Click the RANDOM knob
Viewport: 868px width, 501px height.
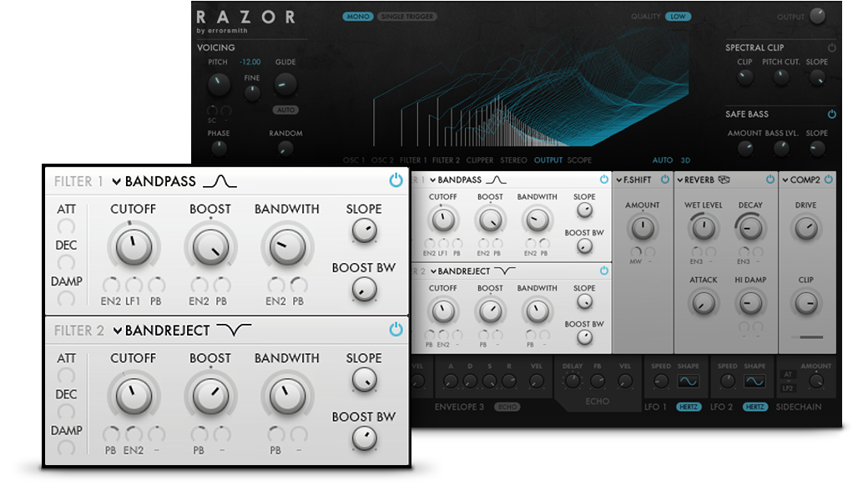pos(285,149)
